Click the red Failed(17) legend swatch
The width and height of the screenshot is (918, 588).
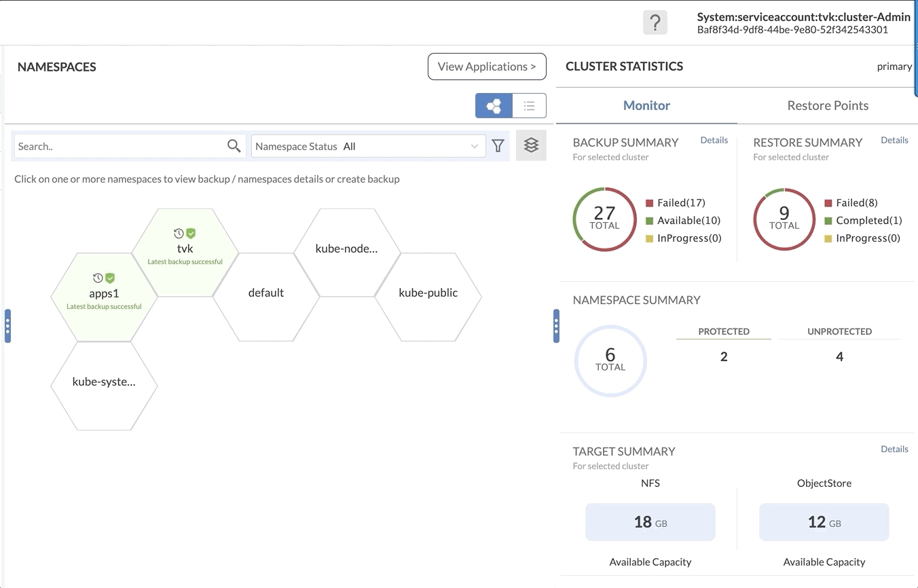point(649,203)
